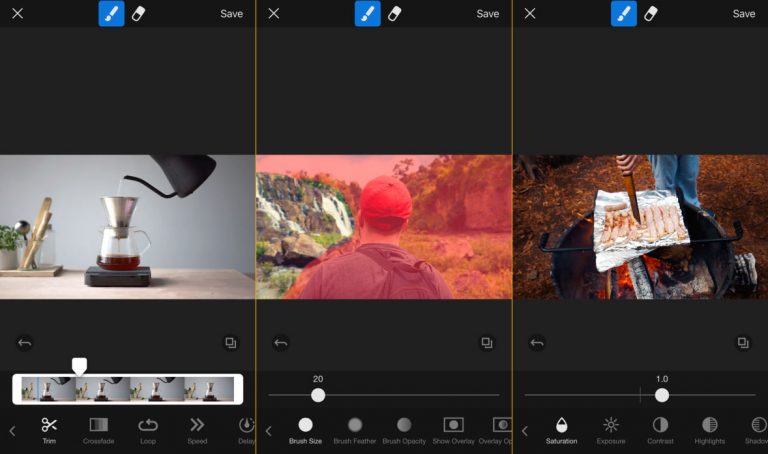Save the coffee pouring edit
The width and height of the screenshot is (768, 454).
click(231, 14)
